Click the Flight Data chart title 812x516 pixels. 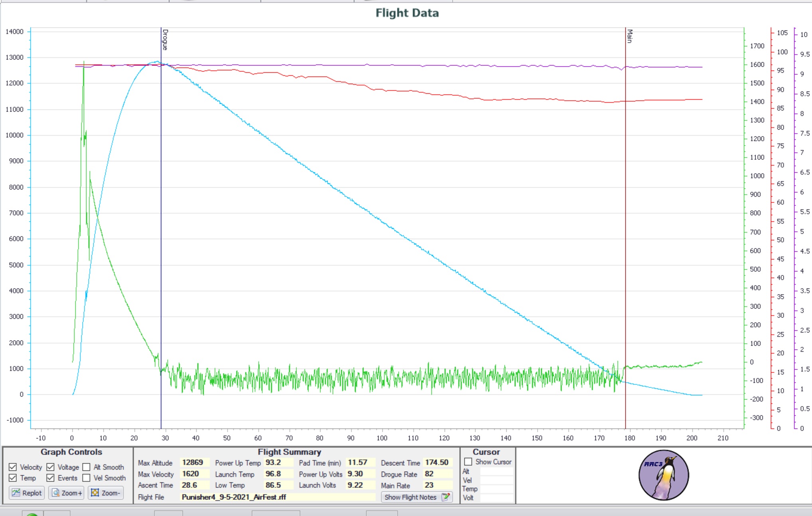[x=407, y=13]
